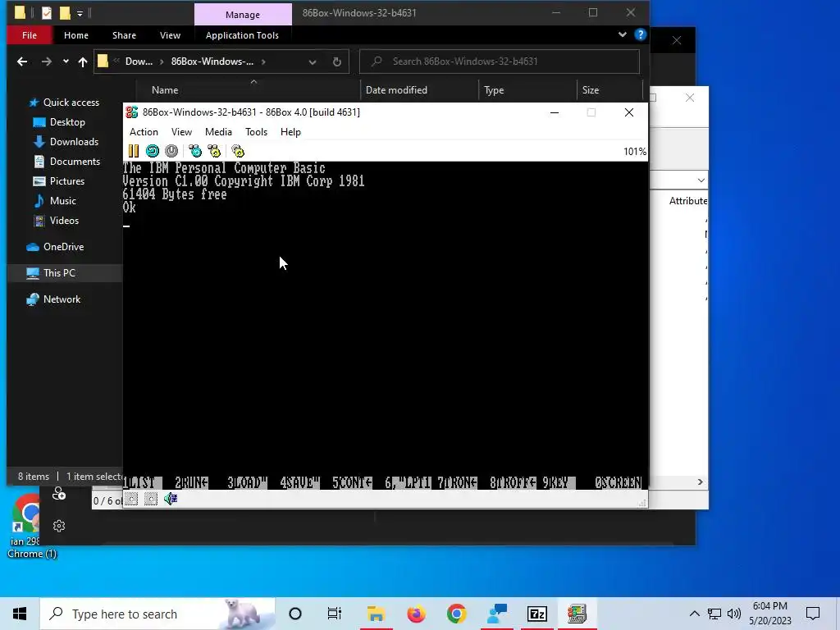The image size is (840, 630).
Task: Click the add-user icon in dark background window
Action: click(59, 493)
